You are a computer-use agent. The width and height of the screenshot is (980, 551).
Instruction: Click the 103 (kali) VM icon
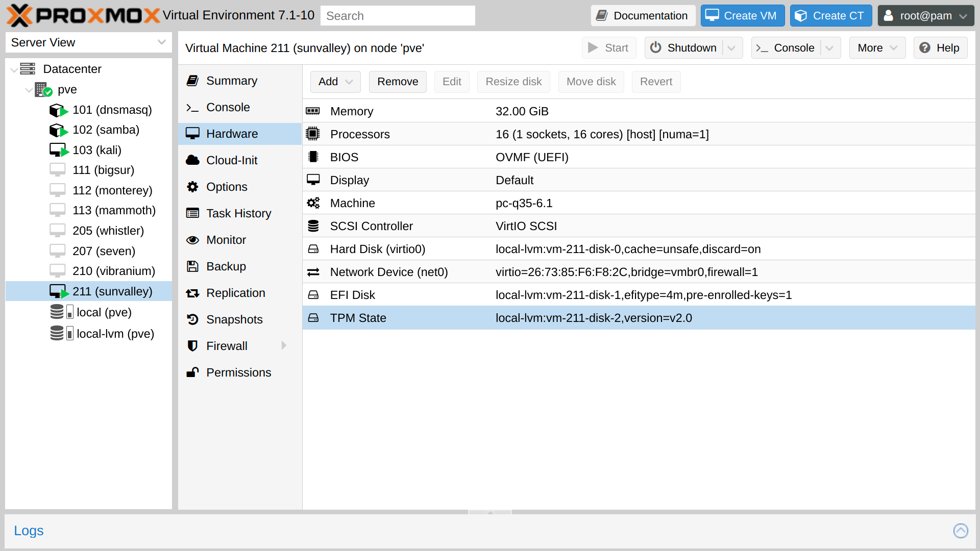pos(59,151)
